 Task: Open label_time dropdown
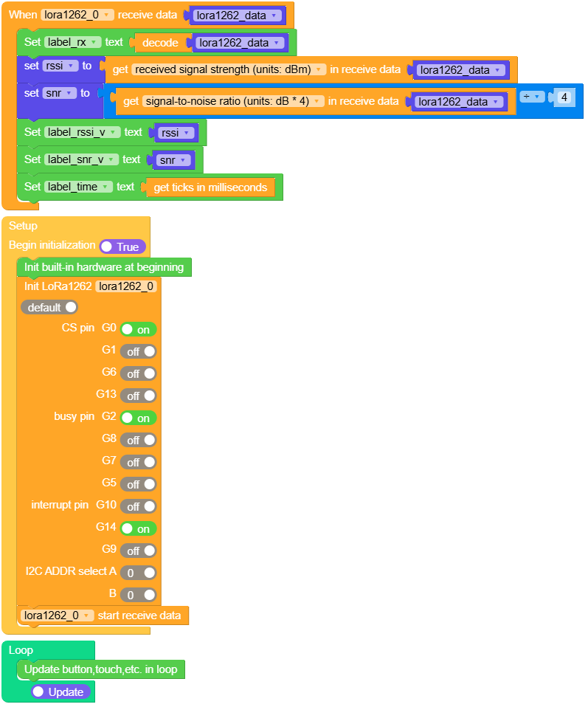tap(78, 187)
